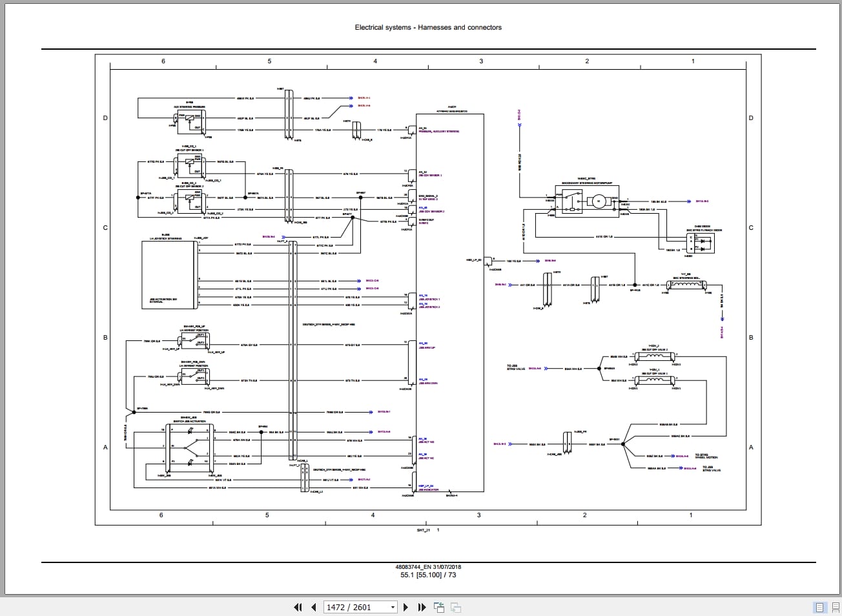The width and height of the screenshot is (842, 616).
Task: Click the secondary steering motor pump symbol
Action: [586, 201]
